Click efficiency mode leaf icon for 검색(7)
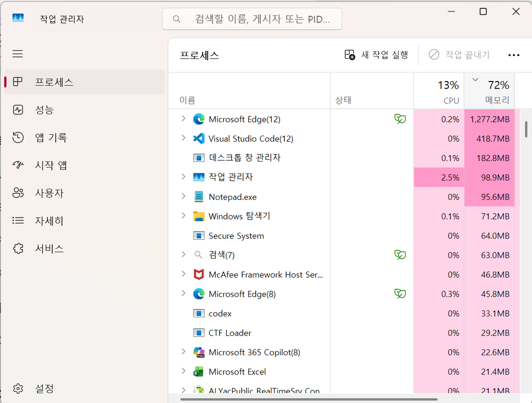 point(400,255)
